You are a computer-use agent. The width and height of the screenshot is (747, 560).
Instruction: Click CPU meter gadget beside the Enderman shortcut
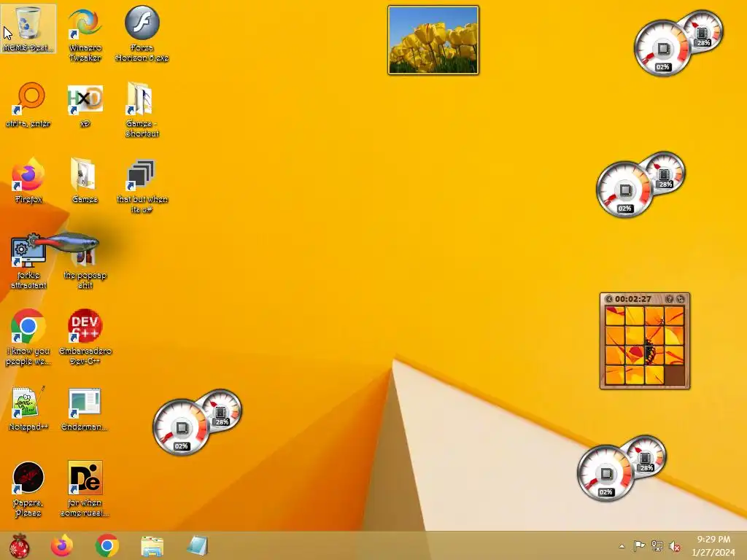[197, 422]
